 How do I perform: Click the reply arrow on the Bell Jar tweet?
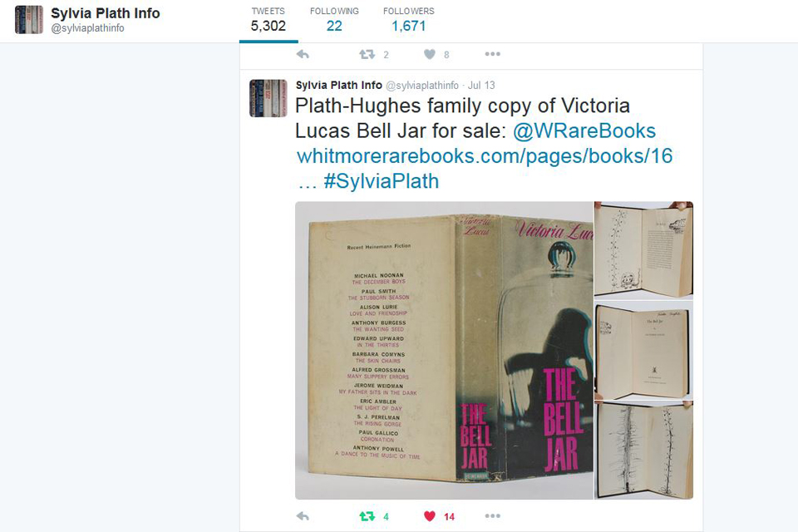click(303, 516)
